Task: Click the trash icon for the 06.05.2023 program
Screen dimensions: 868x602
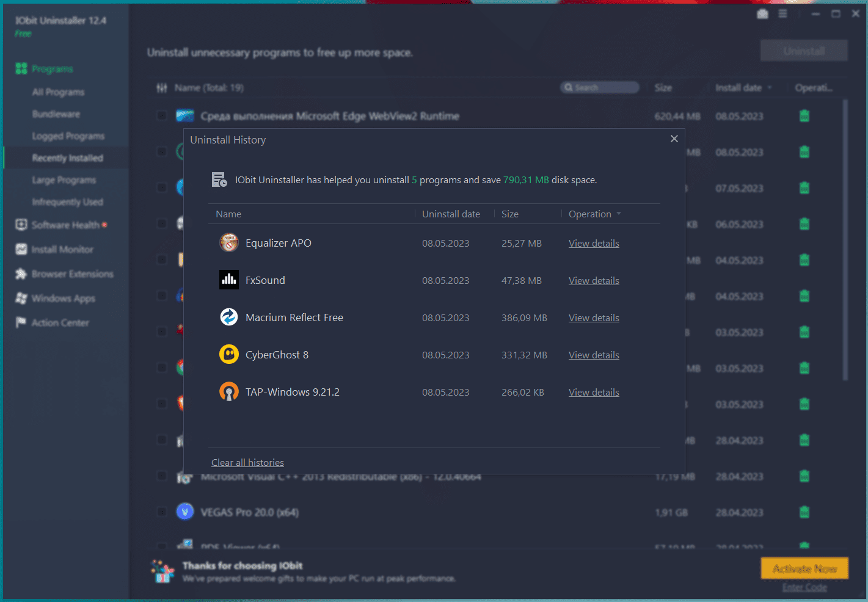Action: [x=804, y=224]
